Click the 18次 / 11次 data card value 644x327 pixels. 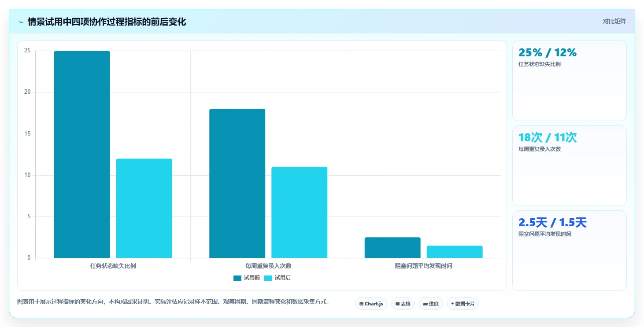pyautogui.click(x=548, y=137)
